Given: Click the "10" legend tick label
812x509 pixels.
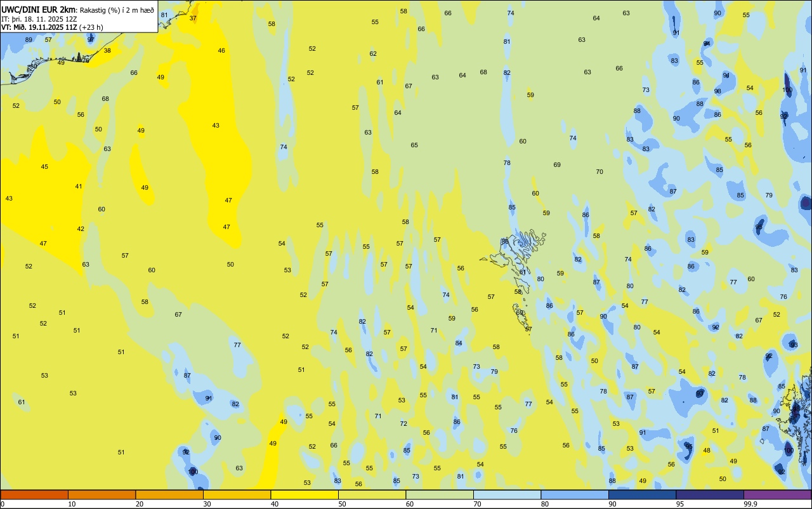Looking at the screenshot, I should coord(72,504).
